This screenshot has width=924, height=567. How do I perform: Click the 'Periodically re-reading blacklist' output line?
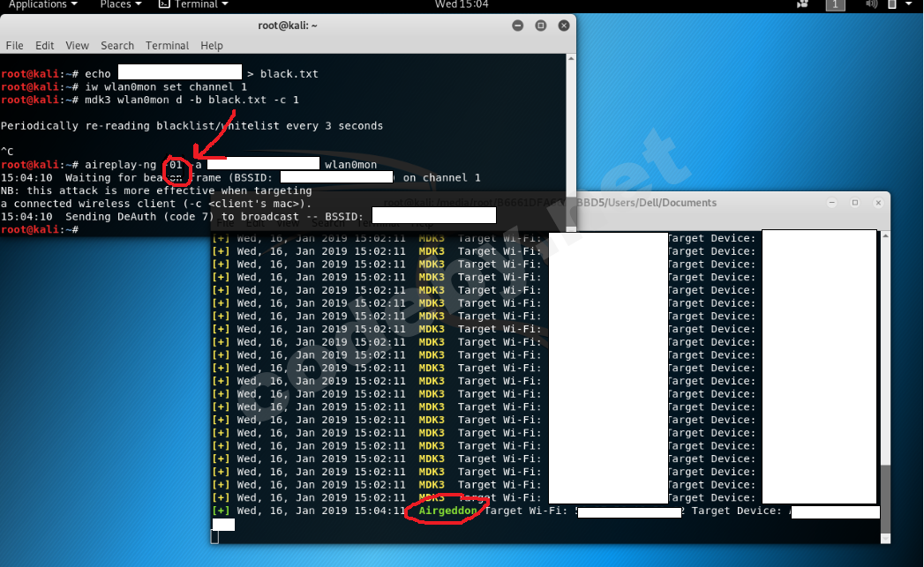(192, 125)
